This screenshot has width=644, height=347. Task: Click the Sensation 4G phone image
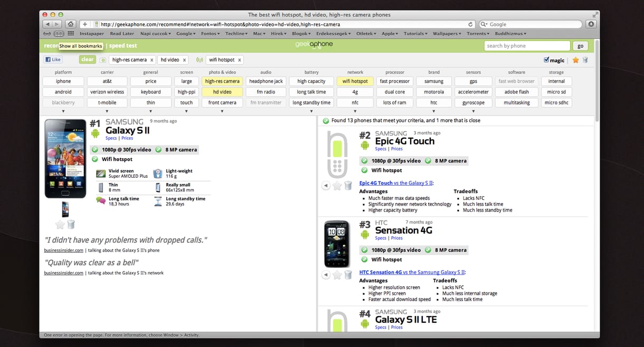[x=337, y=244]
